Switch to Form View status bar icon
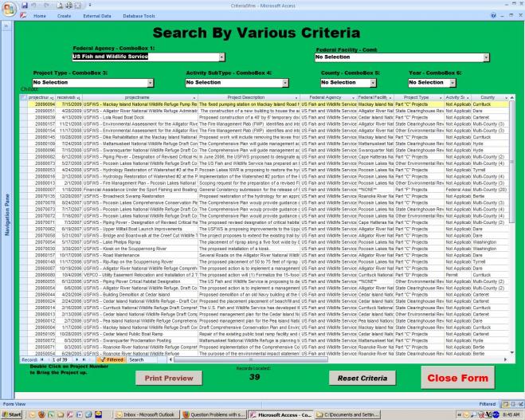 [x=505, y=404]
